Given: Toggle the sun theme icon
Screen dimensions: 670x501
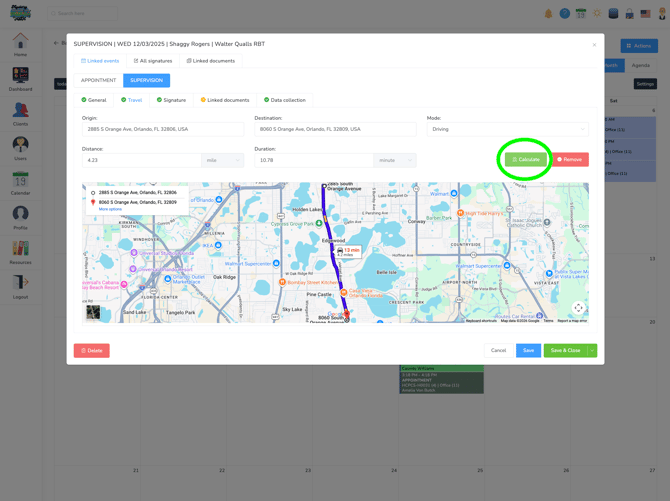Looking at the screenshot, I should pyautogui.click(x=597, y=14).
